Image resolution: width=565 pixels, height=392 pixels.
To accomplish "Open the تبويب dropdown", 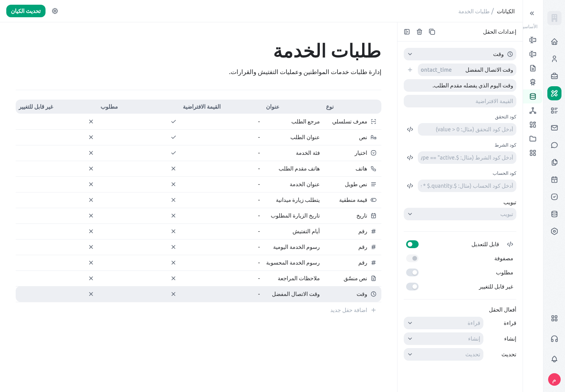I will point(460,214).
